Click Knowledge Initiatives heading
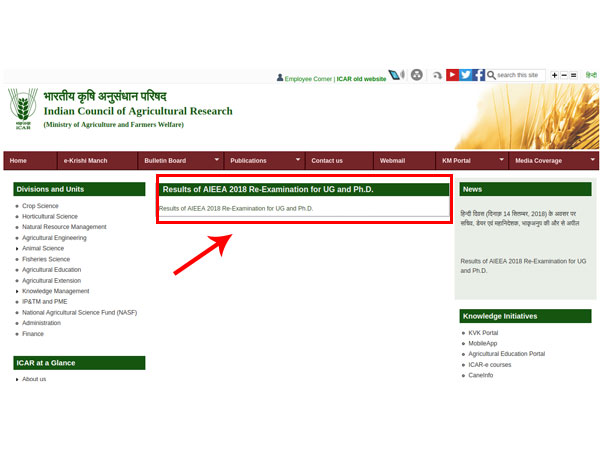 tap(525, 316)
